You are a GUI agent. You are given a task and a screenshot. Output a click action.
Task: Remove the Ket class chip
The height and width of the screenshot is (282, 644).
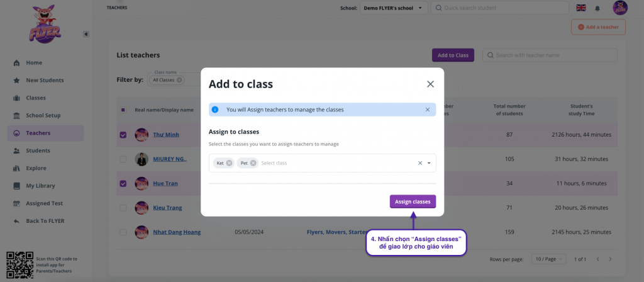click(x=230, y=163)
